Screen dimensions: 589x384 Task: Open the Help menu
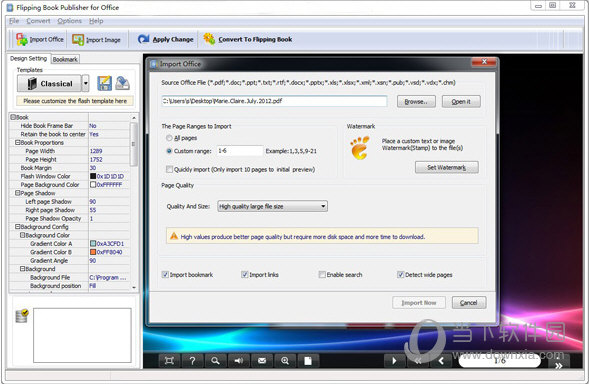(96, 21)
